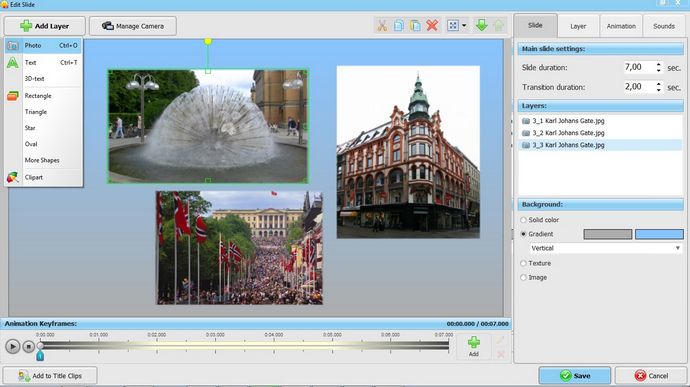Screen dimensions: 690x387
Task: Switch to the Sounds tab
Action: point(664,26)
